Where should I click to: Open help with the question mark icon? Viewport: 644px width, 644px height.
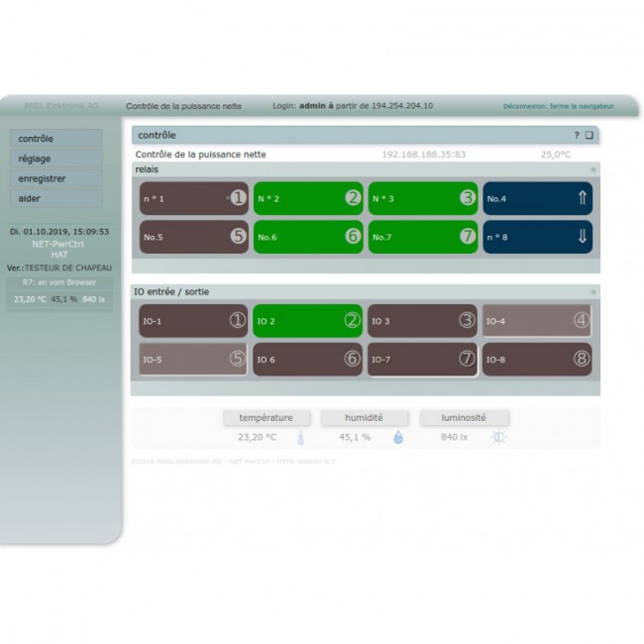tap(577, 135)
